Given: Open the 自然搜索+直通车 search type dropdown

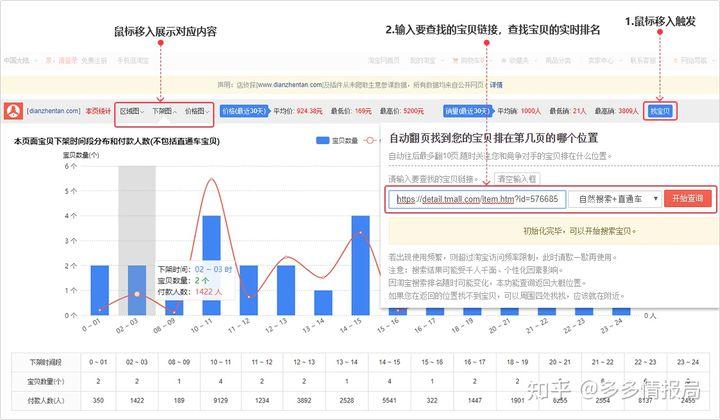Looking at the screenshot, I should (614, 199).
